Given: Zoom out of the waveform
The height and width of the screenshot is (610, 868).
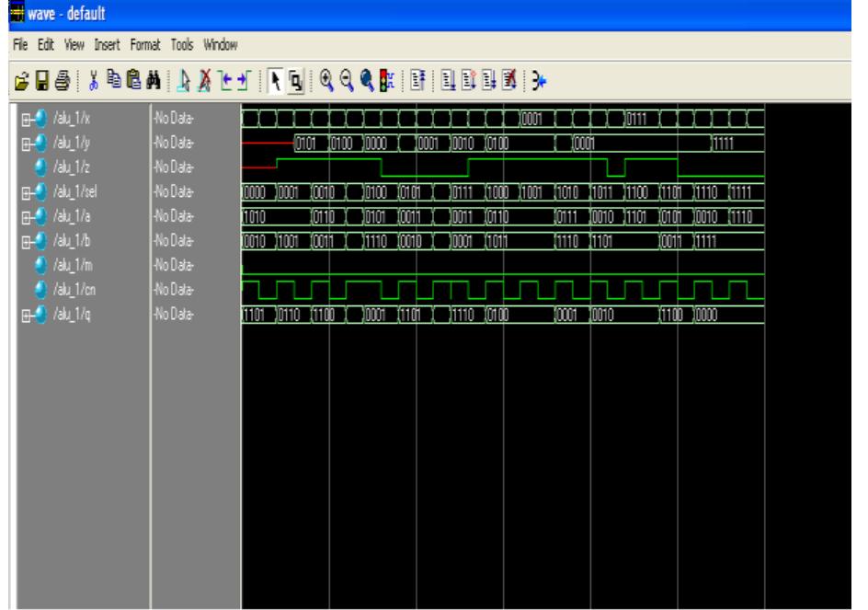Looking at the screenshot, I should coord(347,81).
